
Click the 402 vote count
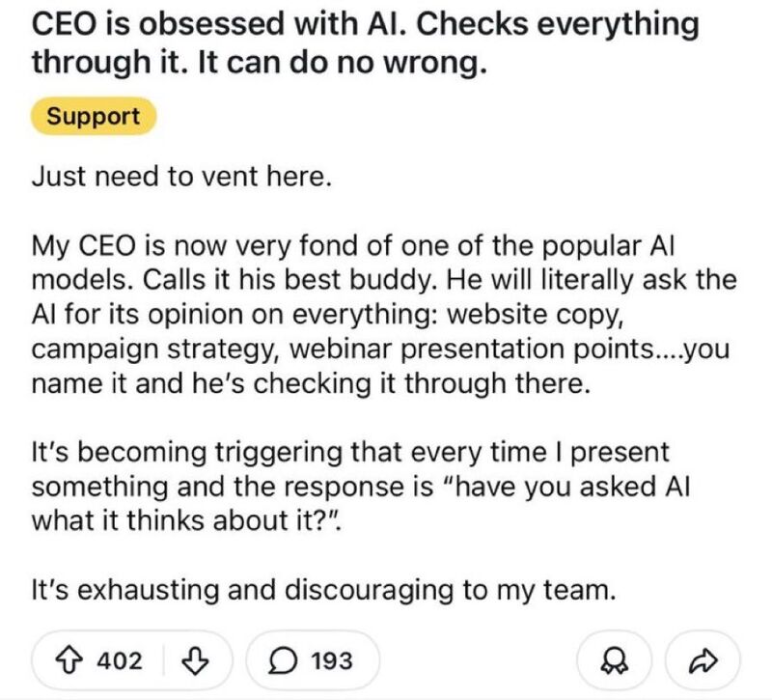point(121,660)
